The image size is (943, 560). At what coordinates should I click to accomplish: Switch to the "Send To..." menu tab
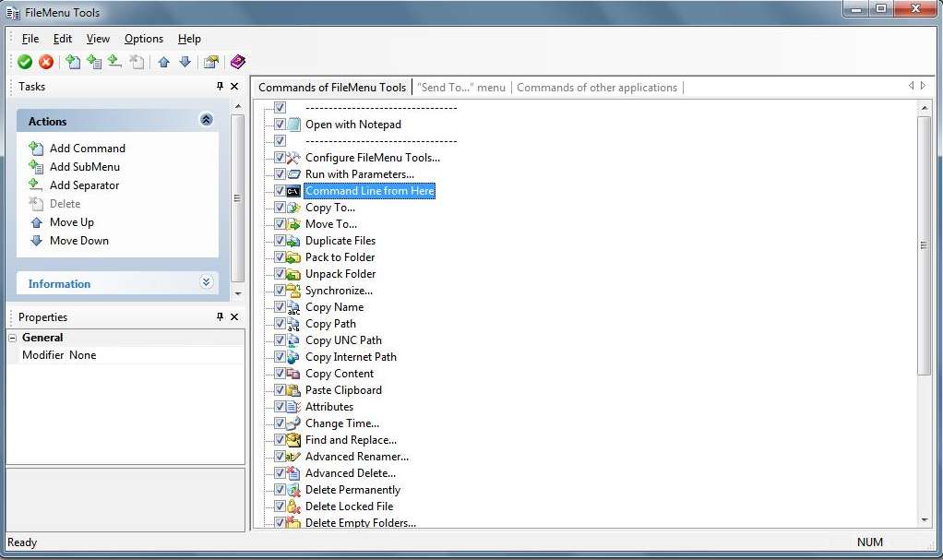461,87
